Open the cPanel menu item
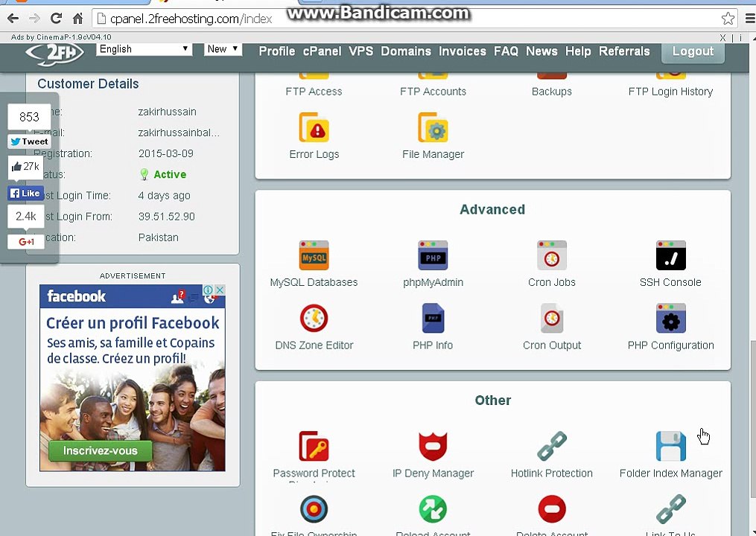This screenshot has width=756, height=536. 322,51
